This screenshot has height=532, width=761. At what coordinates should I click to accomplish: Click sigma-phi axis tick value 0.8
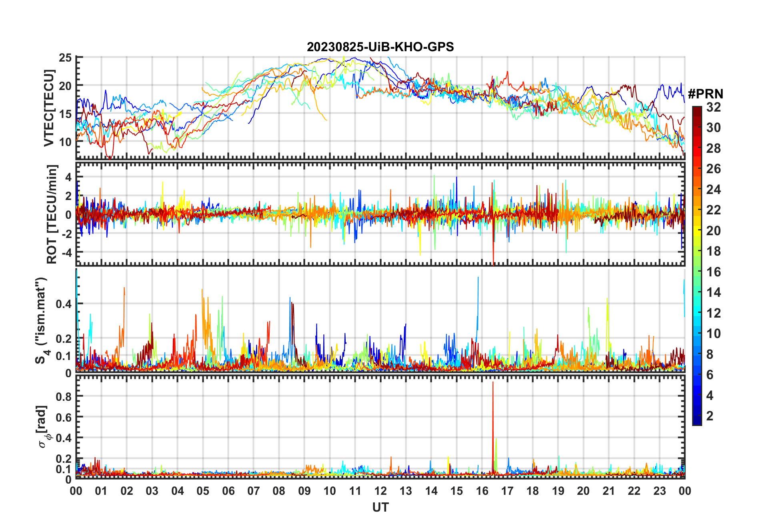pyautogui.click(x=64, y=396)
